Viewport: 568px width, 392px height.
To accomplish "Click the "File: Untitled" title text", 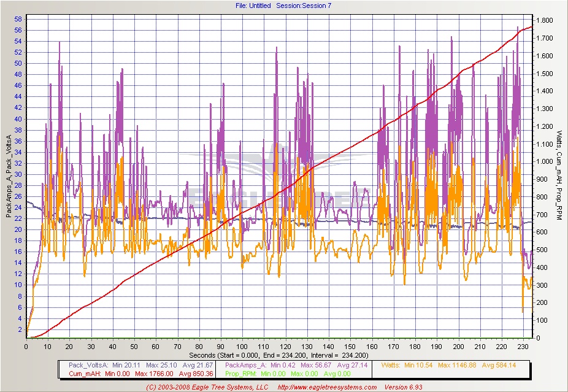I will pyautogui.click(x=253, y=6).
